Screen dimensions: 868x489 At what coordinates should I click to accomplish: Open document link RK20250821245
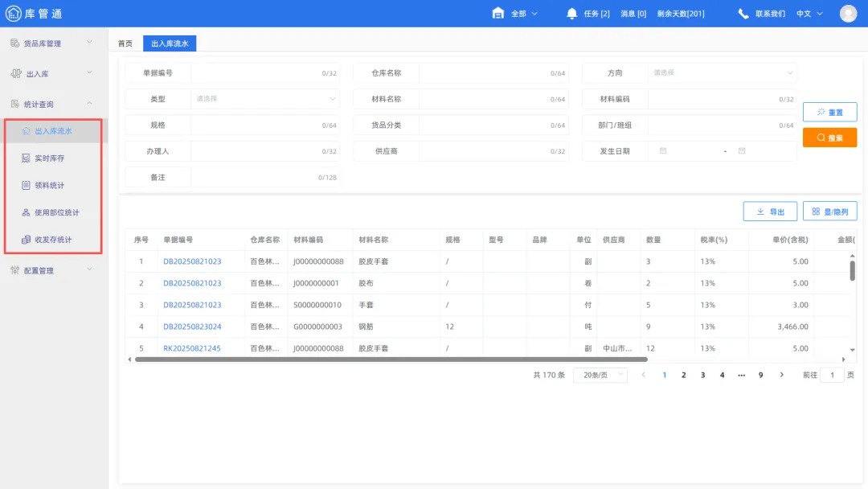[192, 348]
